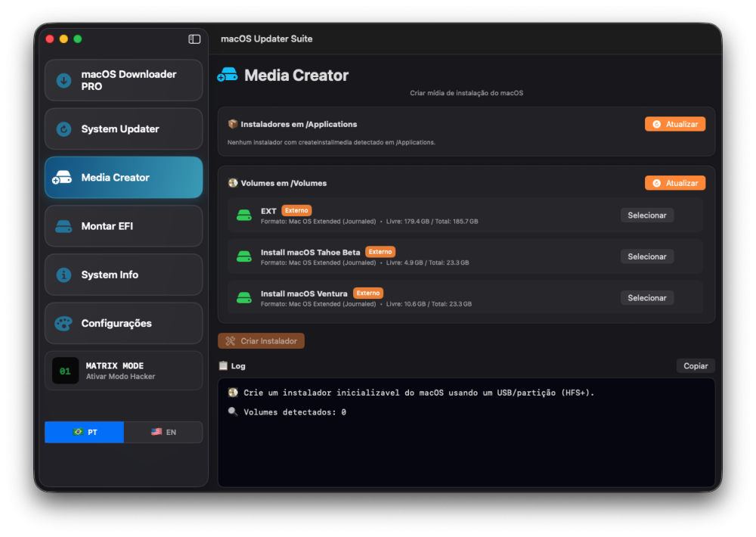Click the disc icon beside Volumes em /Volumes
This screenshot has width=756, height=537.
(x=233, y=183)
